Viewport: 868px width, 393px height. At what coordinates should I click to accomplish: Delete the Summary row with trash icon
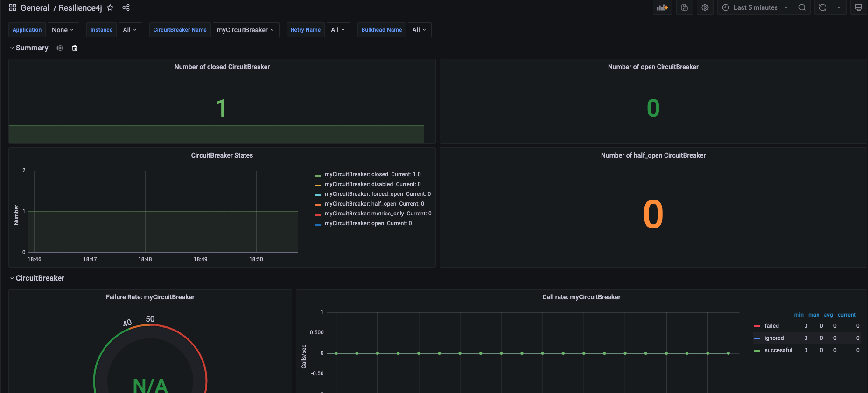[75, 48]
